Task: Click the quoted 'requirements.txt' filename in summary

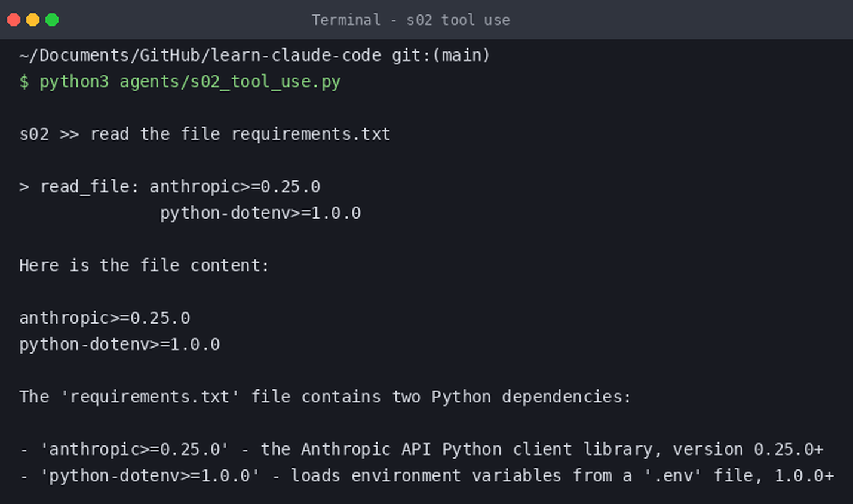Action: (x=149, y=397)
